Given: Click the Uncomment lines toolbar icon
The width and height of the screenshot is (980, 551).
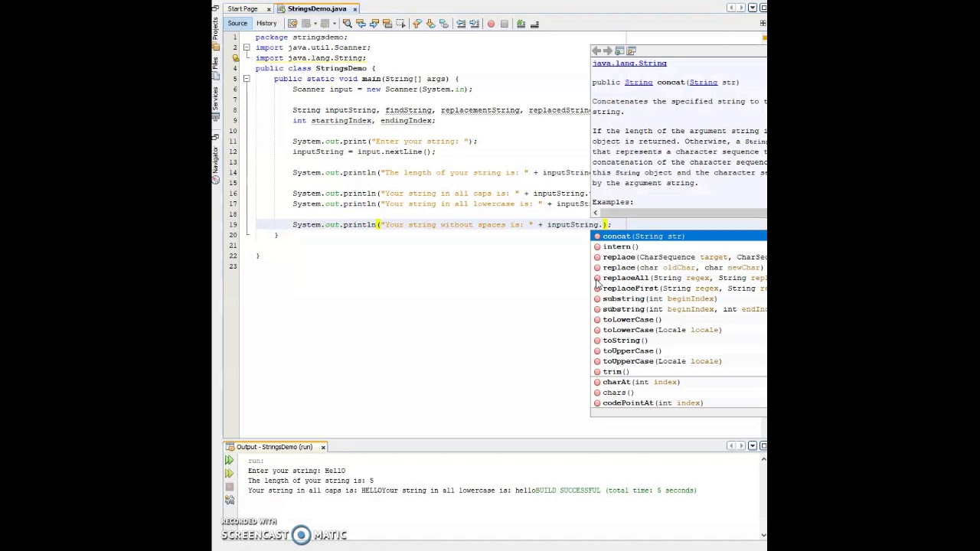Looking at the screenshot, I should 534,24.
